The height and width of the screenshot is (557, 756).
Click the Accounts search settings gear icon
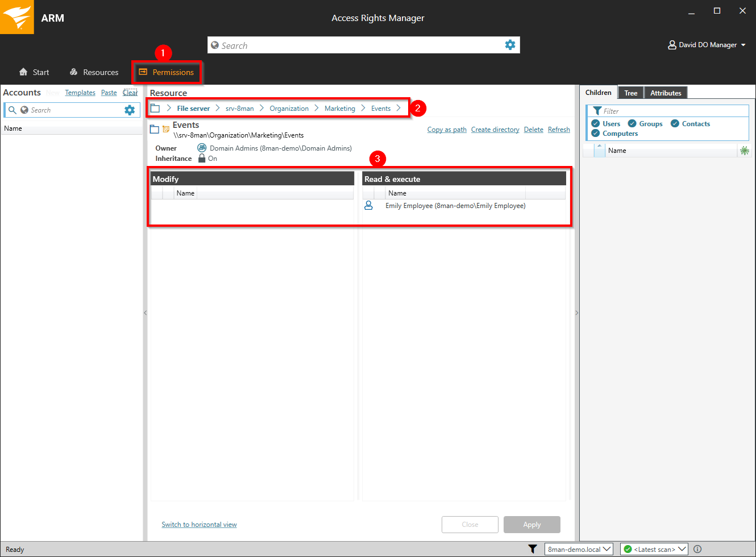pos(130,110)
